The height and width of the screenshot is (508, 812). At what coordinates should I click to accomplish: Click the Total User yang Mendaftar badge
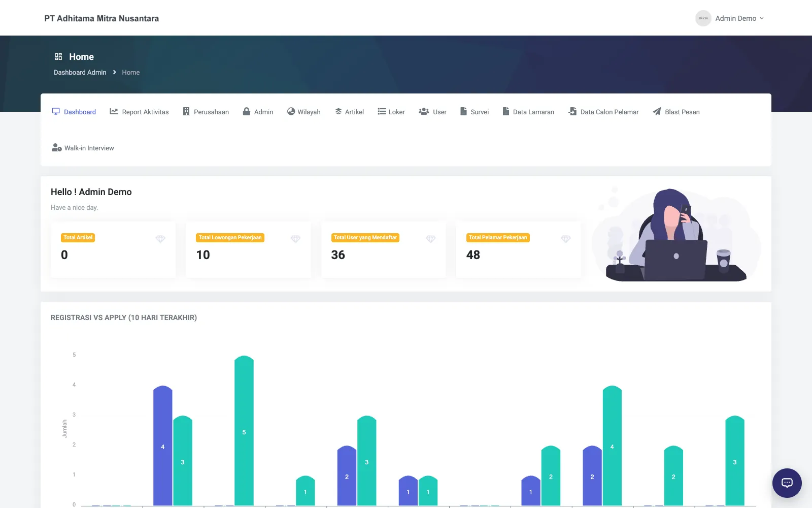click(365, 238)
